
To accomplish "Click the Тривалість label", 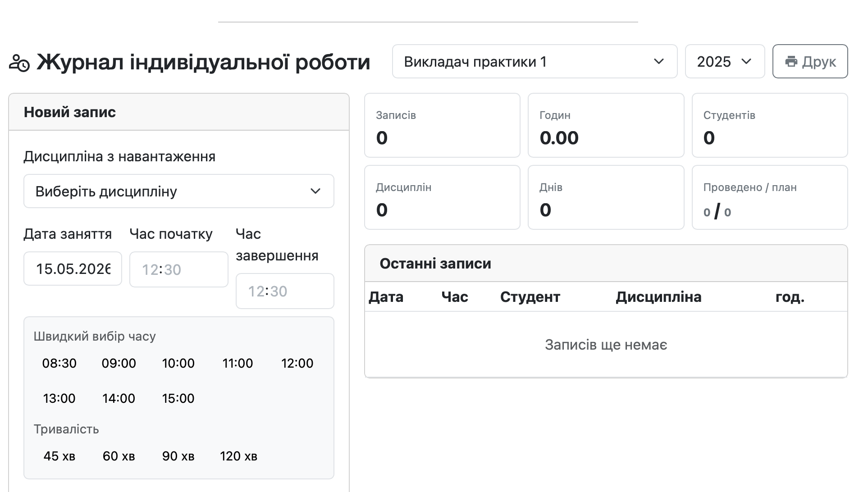I will (66, 429).
